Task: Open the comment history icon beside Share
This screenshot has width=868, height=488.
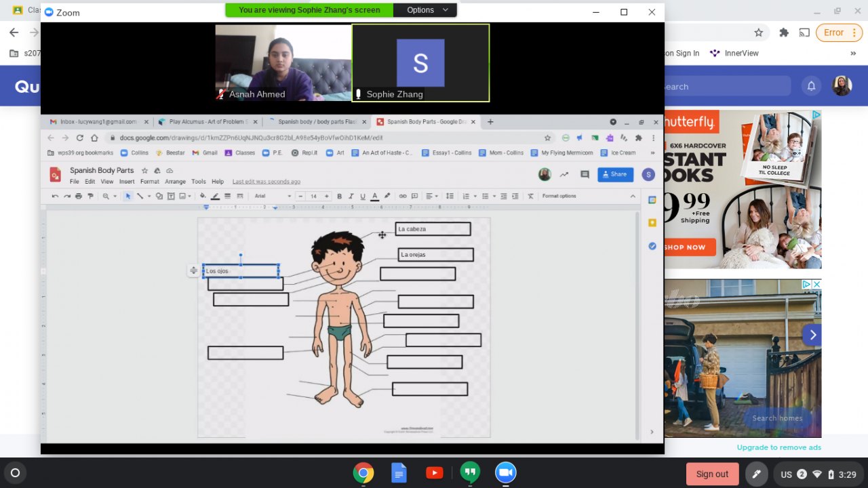Action: (585, 174)
